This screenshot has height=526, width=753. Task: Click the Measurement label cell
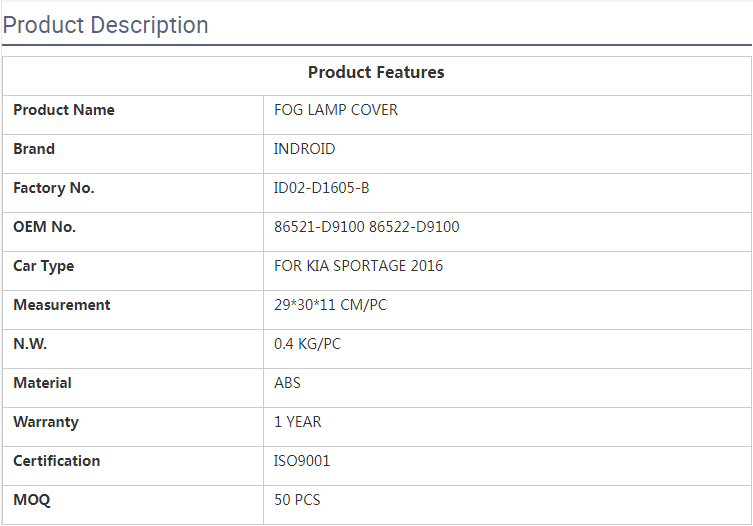[x=62, y=305]
